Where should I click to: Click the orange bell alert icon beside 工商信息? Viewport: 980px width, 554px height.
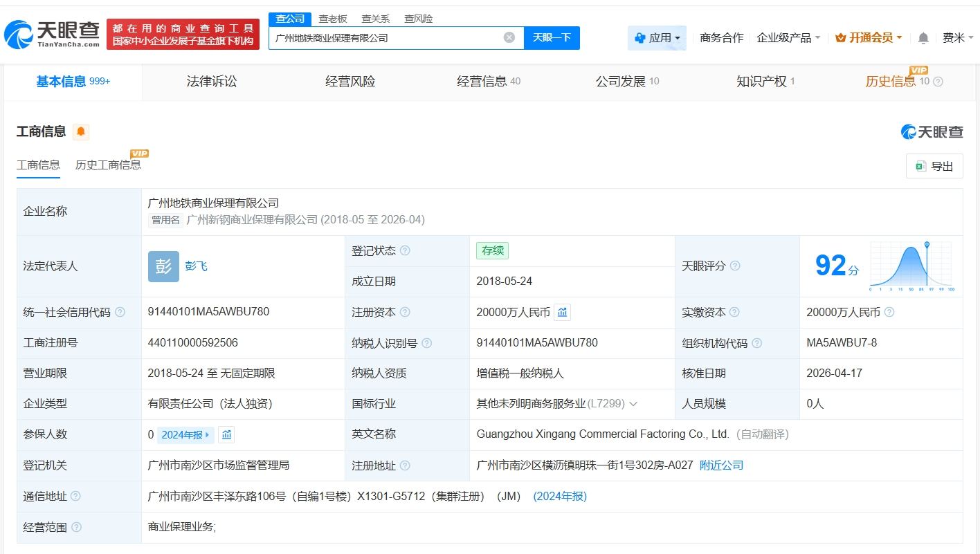coord(81,131)
